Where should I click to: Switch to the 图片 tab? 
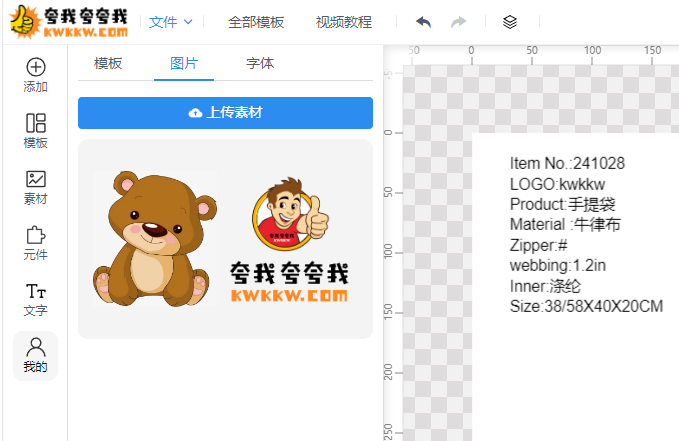click(184, 63)
